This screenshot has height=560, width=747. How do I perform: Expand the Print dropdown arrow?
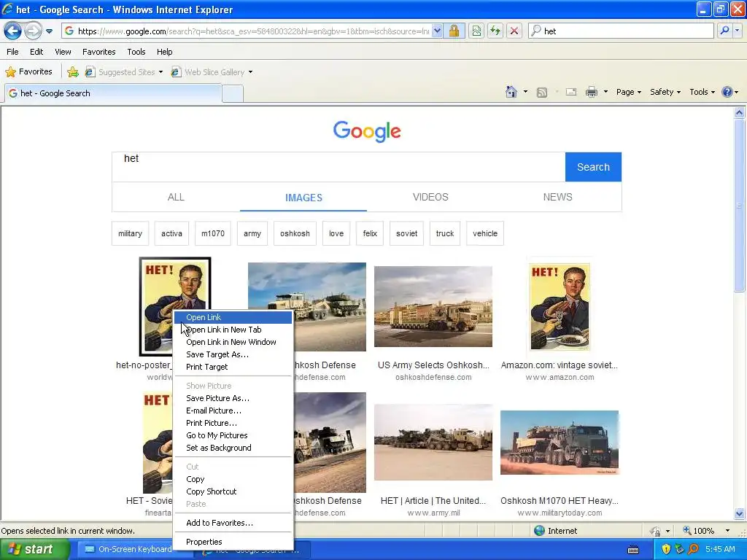(x=605, y=92)
